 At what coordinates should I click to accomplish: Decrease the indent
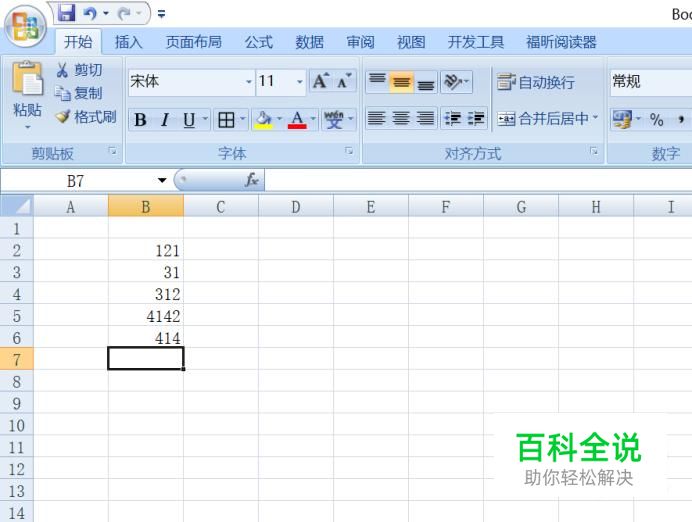pos(452,118)
